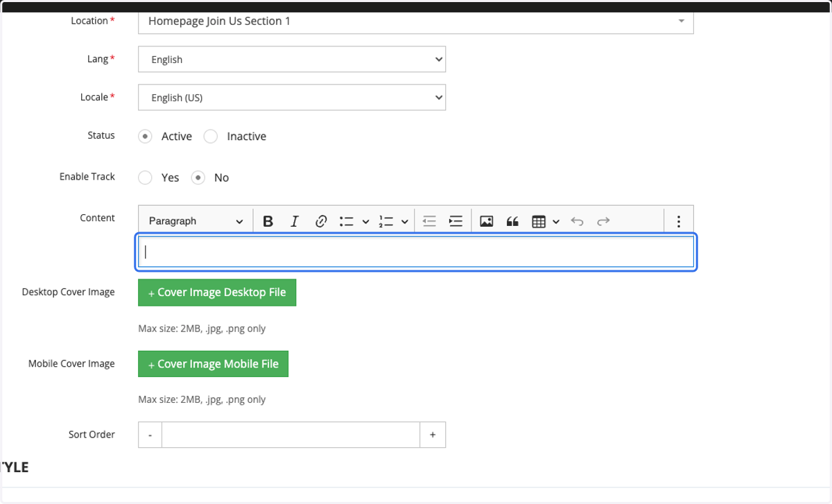Open the Lang English dropdown
832x504 pixels.
pyautogui.click(x=292, y=60)
